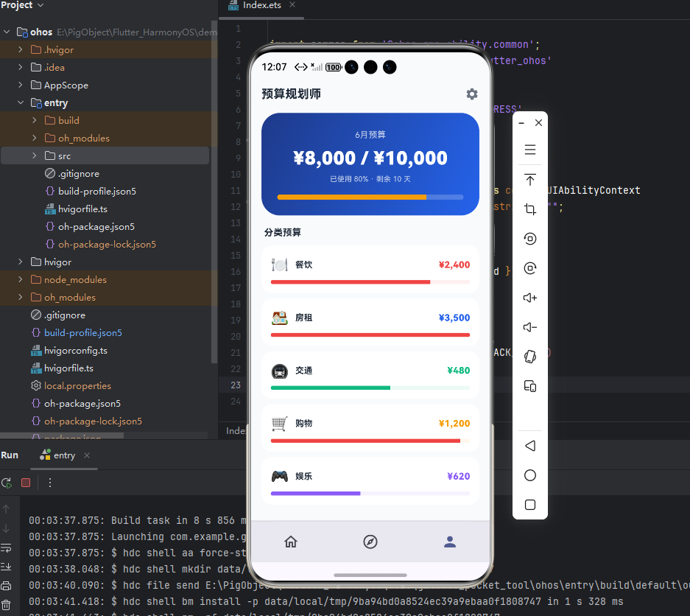Click the shake device emulator icon
Screen dimensions: 690x616
[530, 356]
